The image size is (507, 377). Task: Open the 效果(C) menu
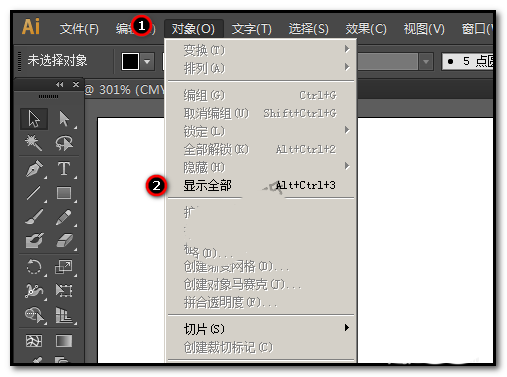366,29
